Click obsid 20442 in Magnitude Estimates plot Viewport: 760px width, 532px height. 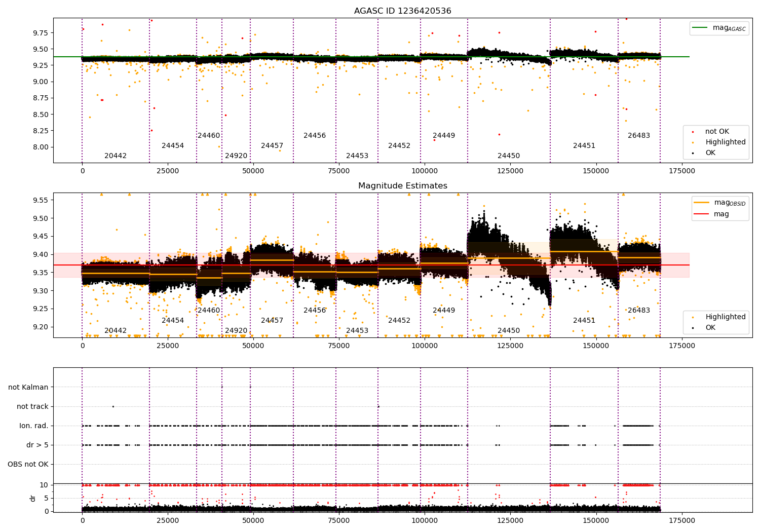[116, 331]
